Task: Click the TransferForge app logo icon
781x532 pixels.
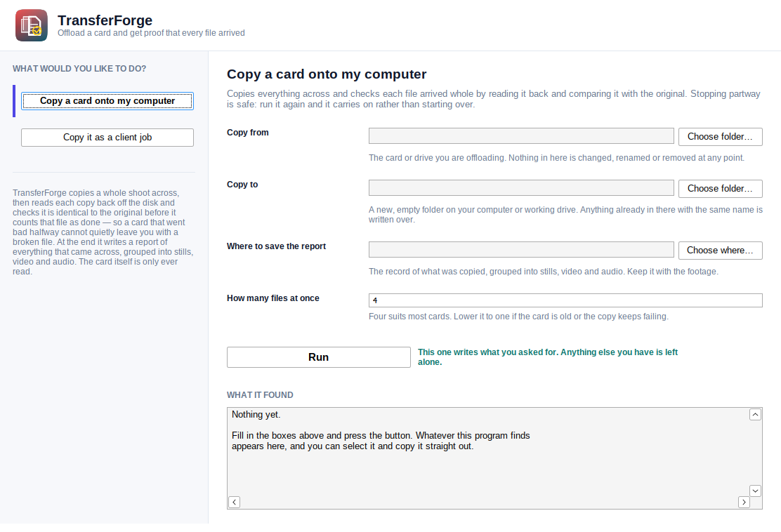Action: tap(32, 25)
